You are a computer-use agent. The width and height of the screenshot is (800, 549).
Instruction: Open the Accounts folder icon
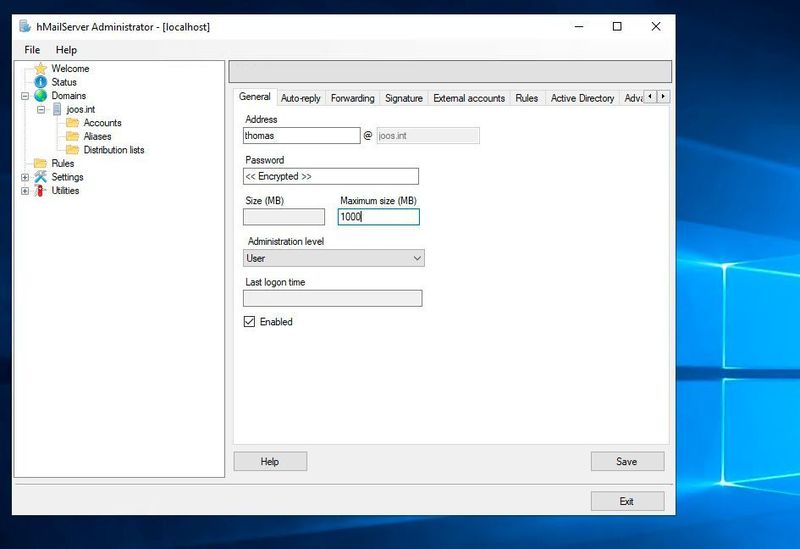[72, 123]
